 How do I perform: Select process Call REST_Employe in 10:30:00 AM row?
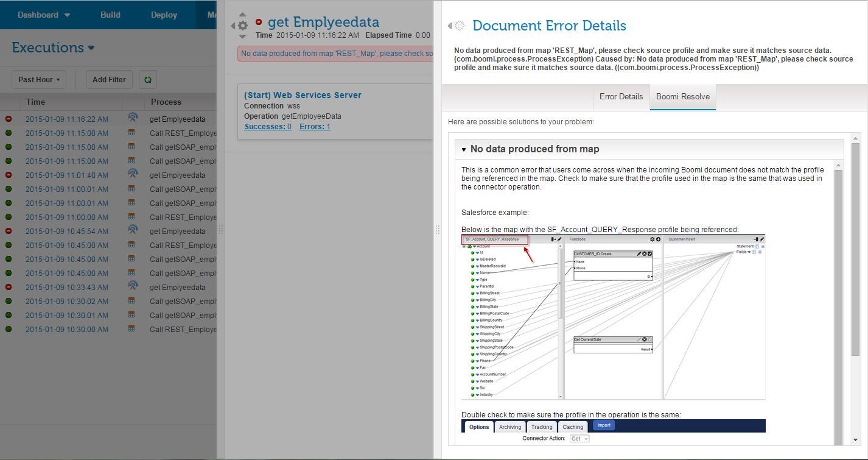coord(183,330)
